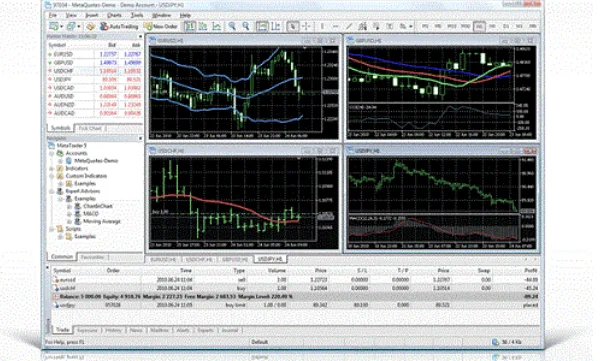Expand the MetaQuotes-Demo account node
Image resolution: width=600 pixels, height=361 pixels.
[x=60, y=161]
